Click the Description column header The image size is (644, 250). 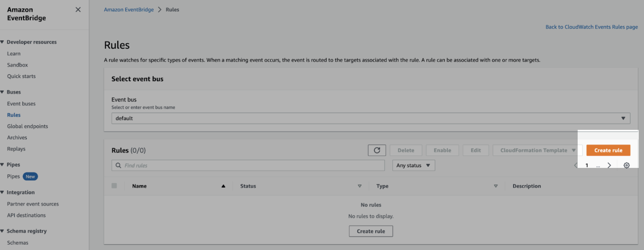[527, 186]
